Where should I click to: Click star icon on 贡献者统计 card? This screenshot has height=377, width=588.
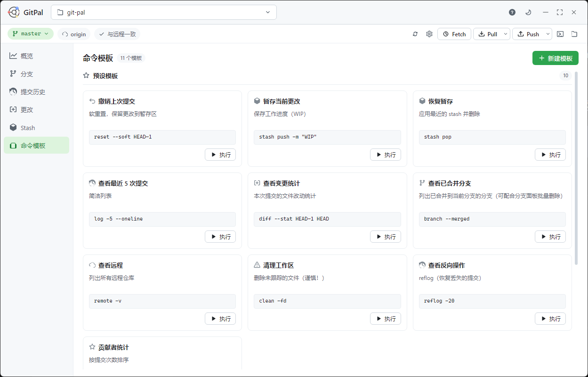click(92, 347)
